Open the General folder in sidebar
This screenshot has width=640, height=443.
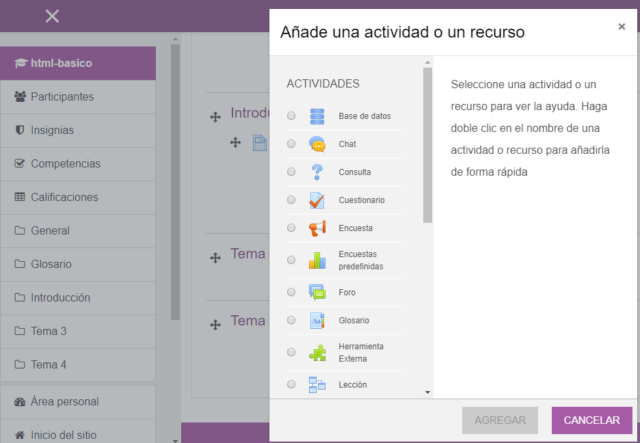[x=50, y=231]
